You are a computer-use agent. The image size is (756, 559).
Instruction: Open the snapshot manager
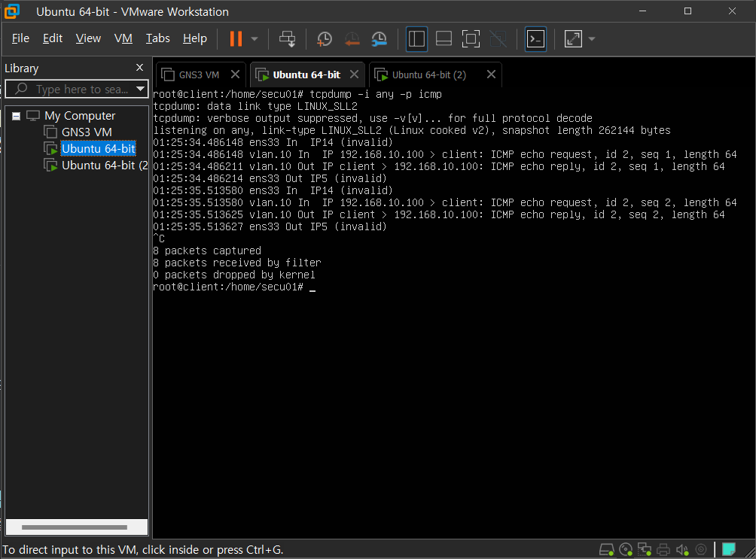380,39
